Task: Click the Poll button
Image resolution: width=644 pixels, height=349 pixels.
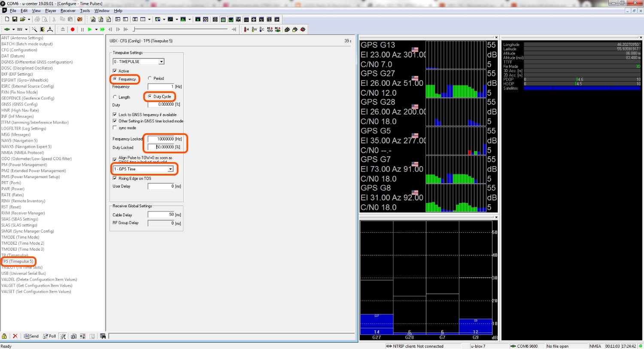Action: (x=49, y=336)
